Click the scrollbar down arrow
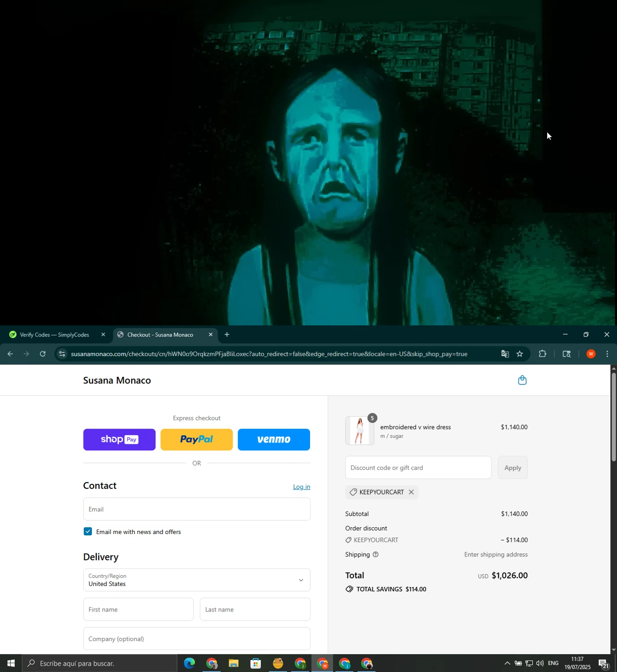617x672 pixels. click(613, 650)
